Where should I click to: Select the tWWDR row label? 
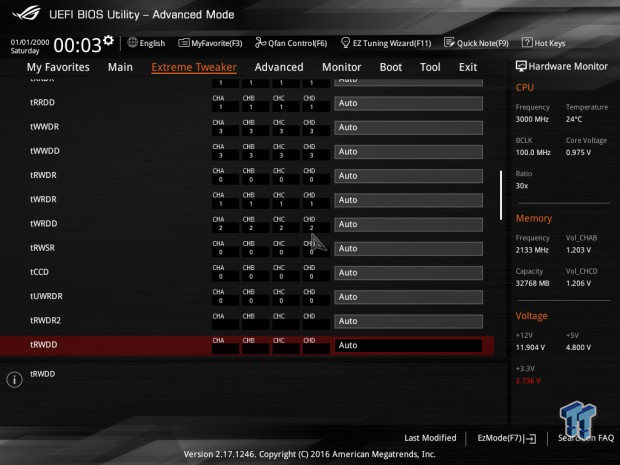point(45,127)
